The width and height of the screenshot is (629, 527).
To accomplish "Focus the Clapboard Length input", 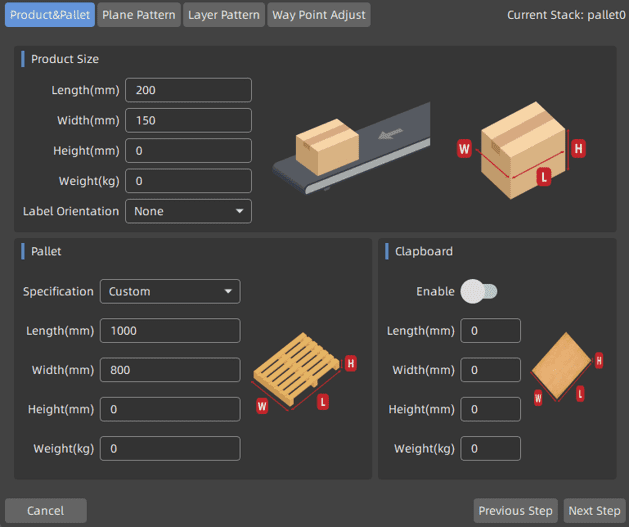I will (x=491, y=330).
